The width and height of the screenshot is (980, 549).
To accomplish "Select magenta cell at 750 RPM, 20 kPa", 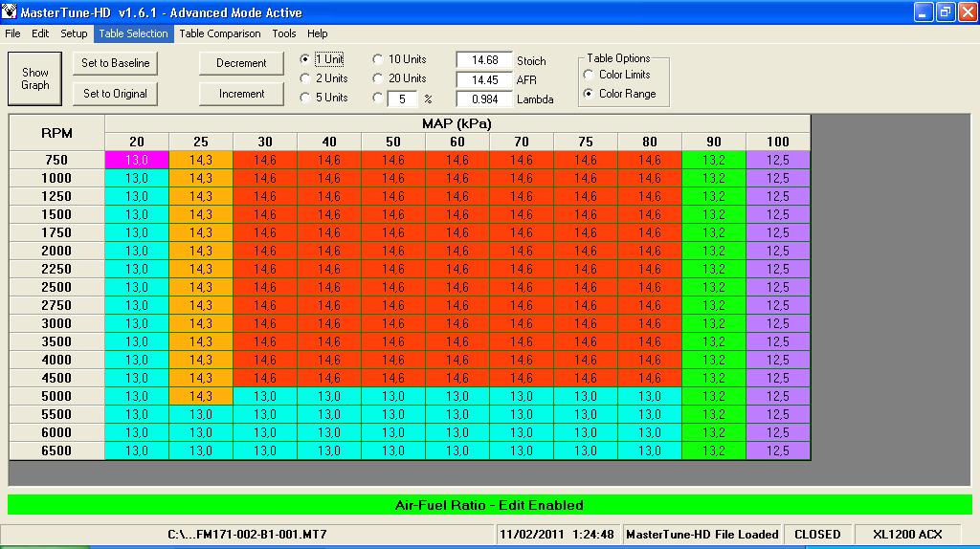I will click(x=137, y=160).
